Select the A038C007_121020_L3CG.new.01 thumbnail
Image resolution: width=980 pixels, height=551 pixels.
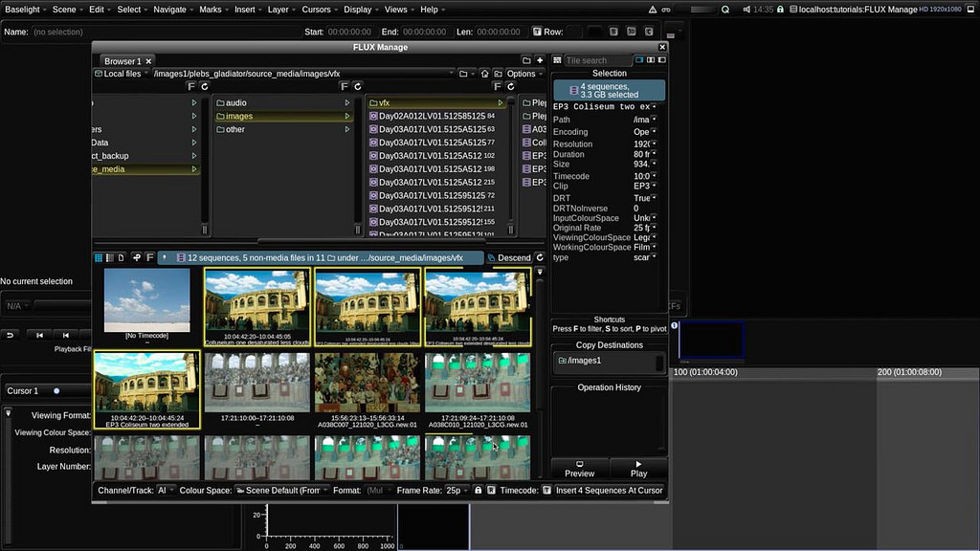tap(367, 390)
